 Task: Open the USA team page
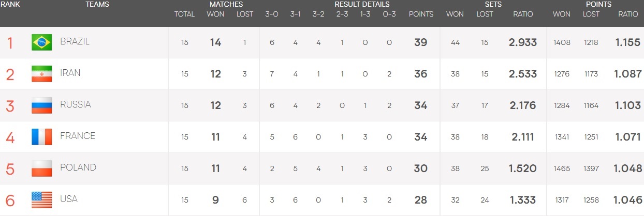(69, 199)
